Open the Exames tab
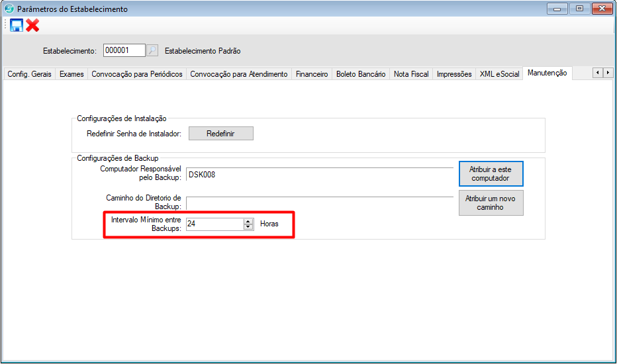Screen dimensions: 617x364 pos(71,74)
